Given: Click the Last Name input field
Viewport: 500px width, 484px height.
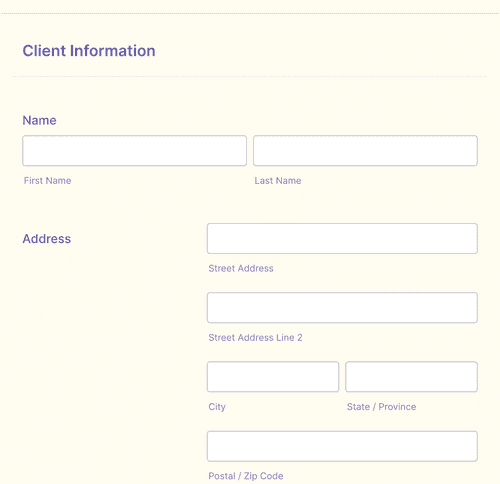Looking at the screenshot, I should click(x=365, y=151).
